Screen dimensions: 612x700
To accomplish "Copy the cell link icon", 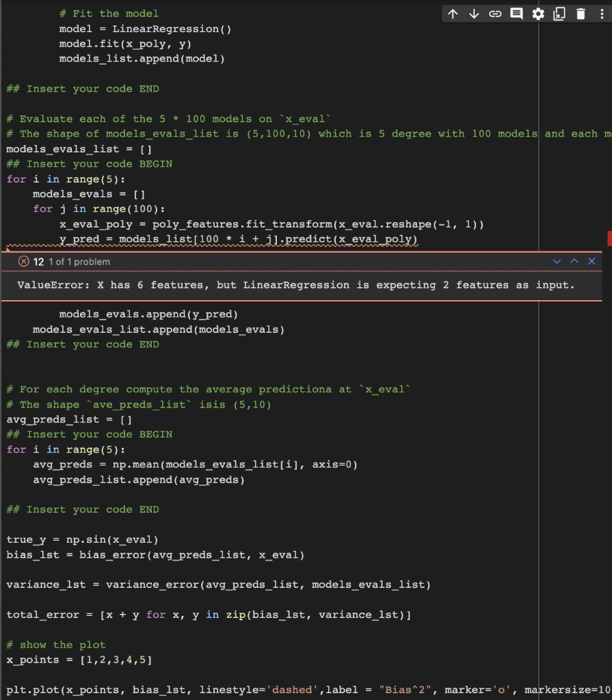I will [495, 13].
